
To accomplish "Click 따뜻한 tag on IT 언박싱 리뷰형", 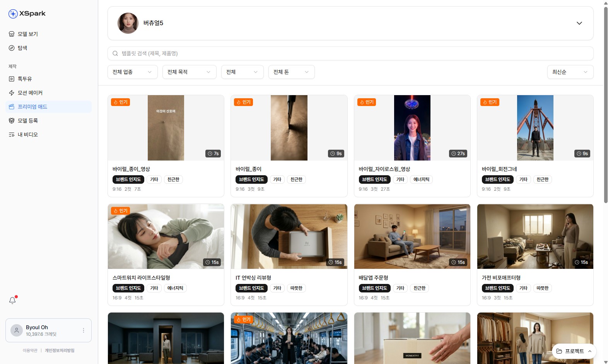I will pyautogui.click(x=296, y=288).
